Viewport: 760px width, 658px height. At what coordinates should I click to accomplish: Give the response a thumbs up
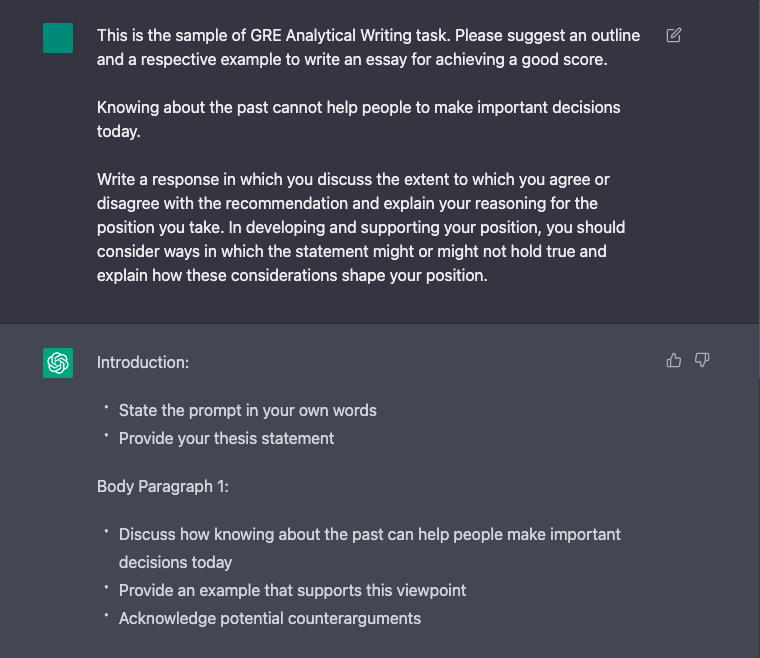(x=674, y=360)
